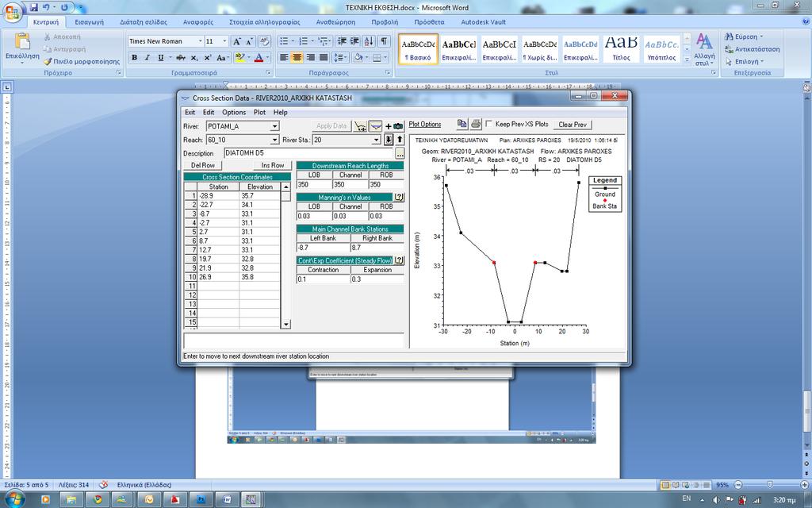
Task: Click the Clear Formatting icon
Action: (264, 41)
